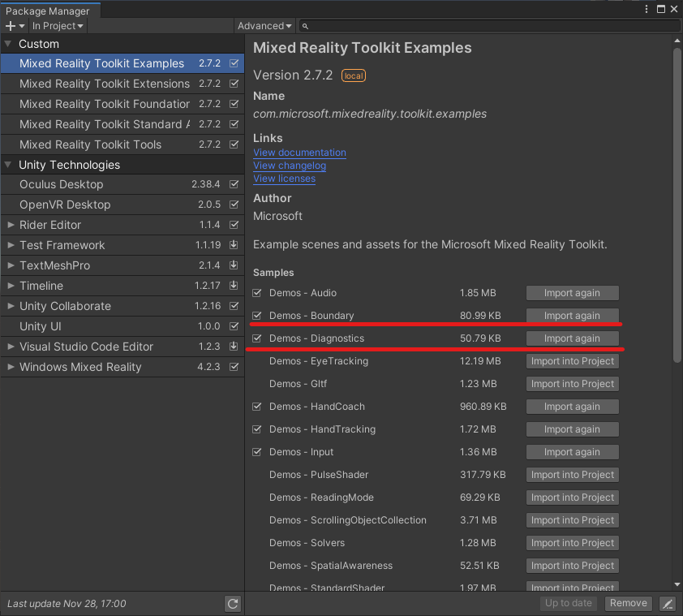Screen dimensions: 683x616
Task: Open the View changelog link
Action: tap(290, 166)
